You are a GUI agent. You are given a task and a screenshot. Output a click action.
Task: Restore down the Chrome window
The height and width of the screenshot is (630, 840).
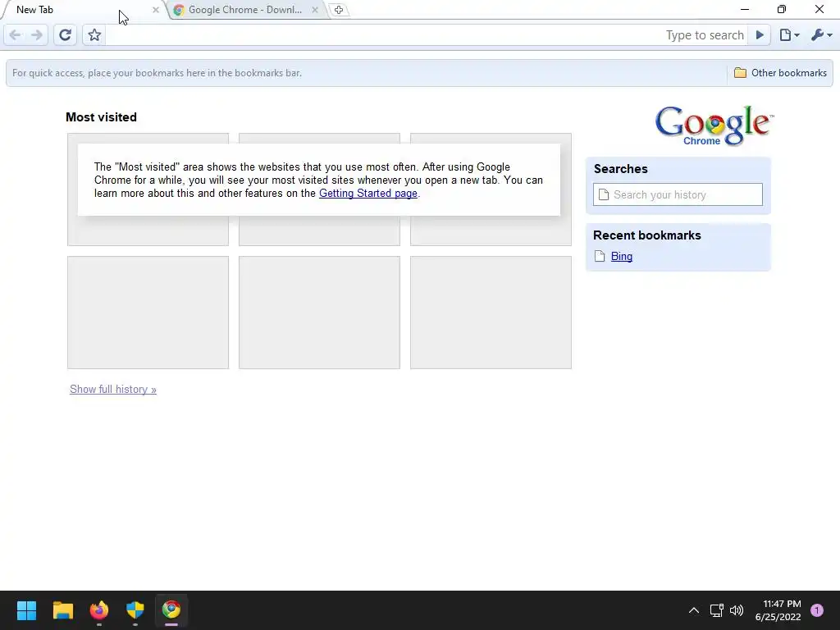[x=782, y=10]
